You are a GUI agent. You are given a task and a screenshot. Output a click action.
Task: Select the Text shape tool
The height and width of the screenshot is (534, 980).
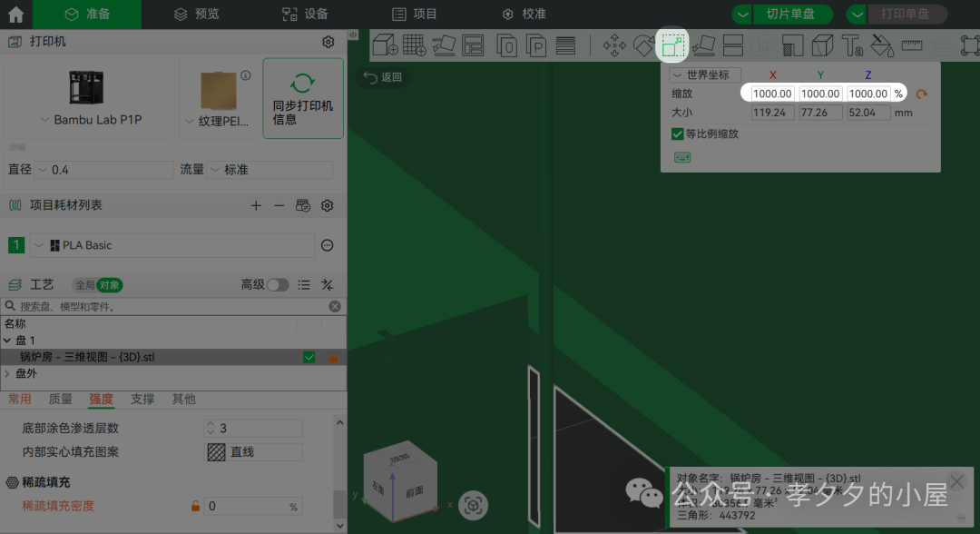pyautogui.click(x=851, y=44)
